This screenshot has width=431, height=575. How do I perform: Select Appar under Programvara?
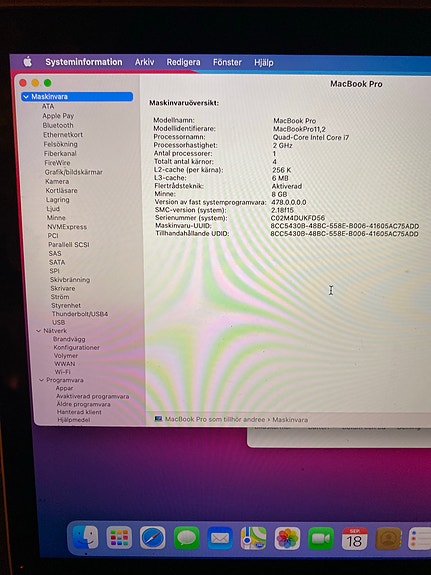pos(64,388)
